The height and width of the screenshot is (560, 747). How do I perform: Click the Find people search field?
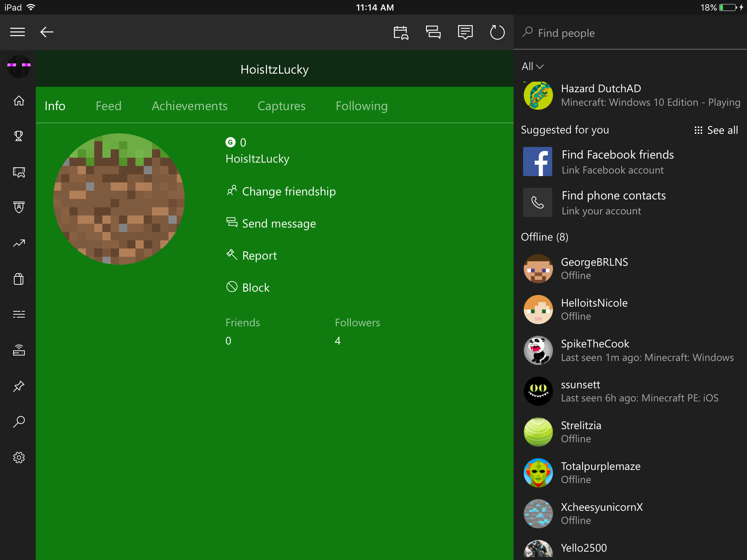tap(630, 33)
